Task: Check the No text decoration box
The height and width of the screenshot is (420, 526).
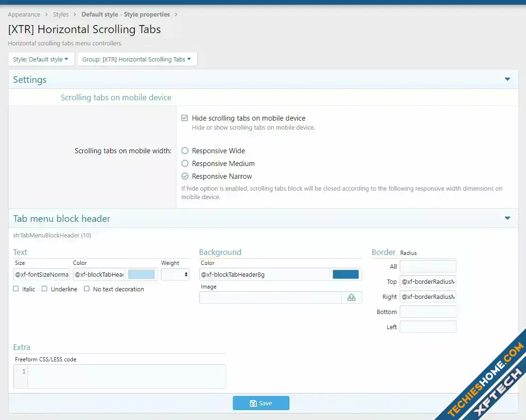Action: coord(87,289)
